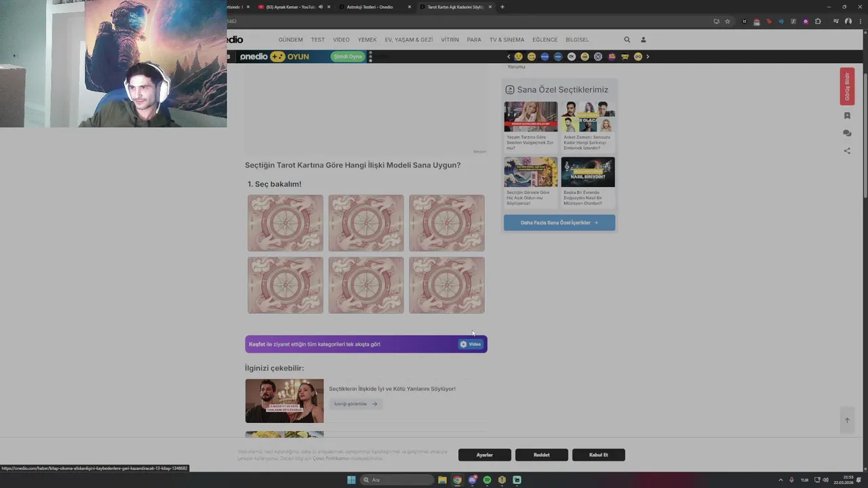Click the share icon on right sidebar
Viewport: 868px width, 488px height.
(x=847, y=151)
